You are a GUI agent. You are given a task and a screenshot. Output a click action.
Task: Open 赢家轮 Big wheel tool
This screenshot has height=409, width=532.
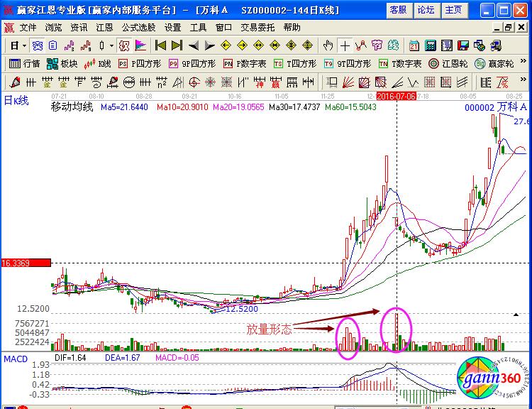point(495,63)
